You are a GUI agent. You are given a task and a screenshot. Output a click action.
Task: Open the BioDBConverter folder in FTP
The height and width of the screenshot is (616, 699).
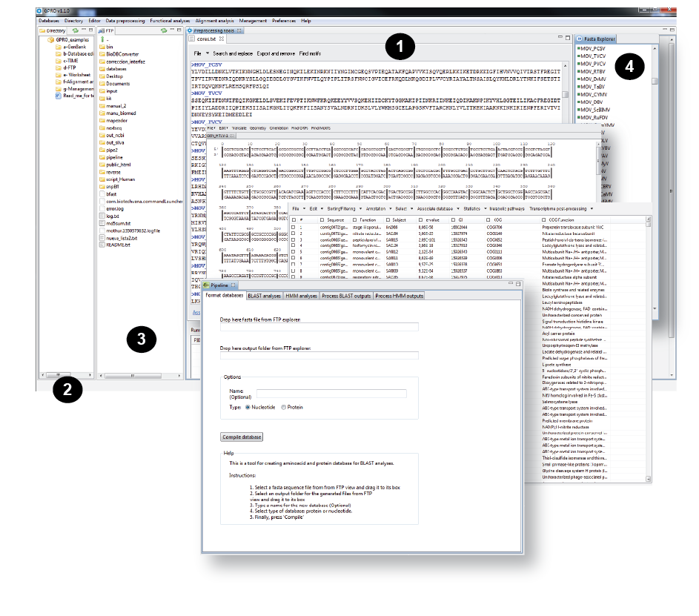click(x=121, y=54)
